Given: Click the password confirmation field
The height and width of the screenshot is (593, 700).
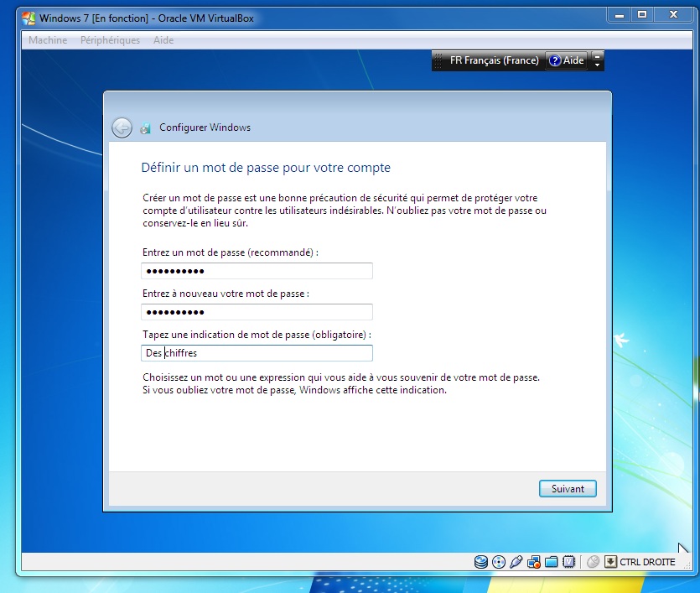Looking at the screenshot, I should point(257,312).
